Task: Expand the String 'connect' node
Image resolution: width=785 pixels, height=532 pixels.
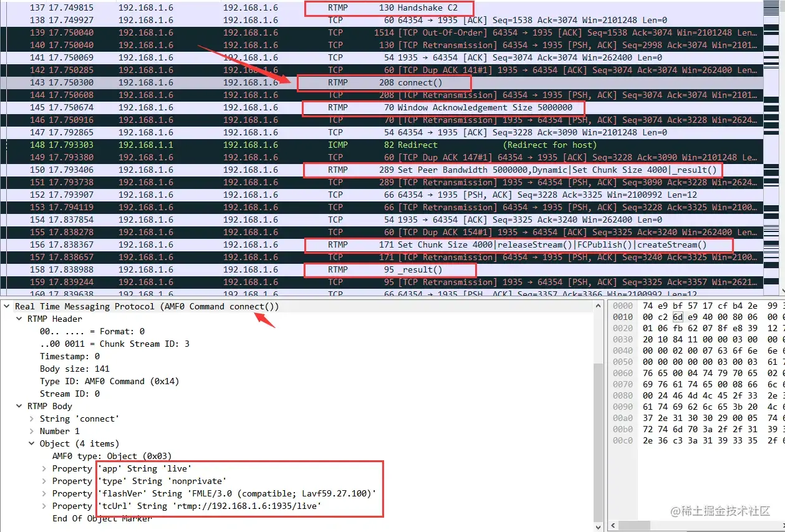Action: 32,419
